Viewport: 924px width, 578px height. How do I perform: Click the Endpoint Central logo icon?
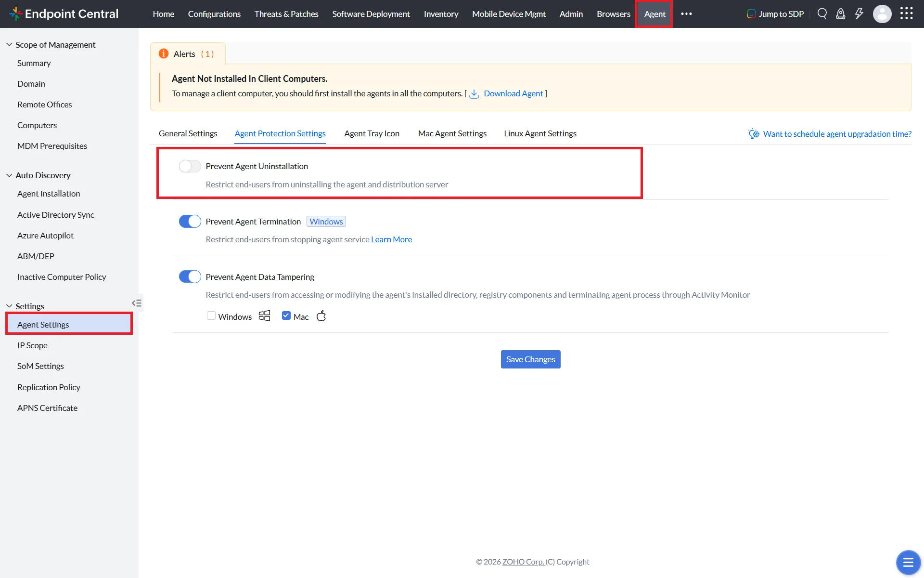(15, 13)
